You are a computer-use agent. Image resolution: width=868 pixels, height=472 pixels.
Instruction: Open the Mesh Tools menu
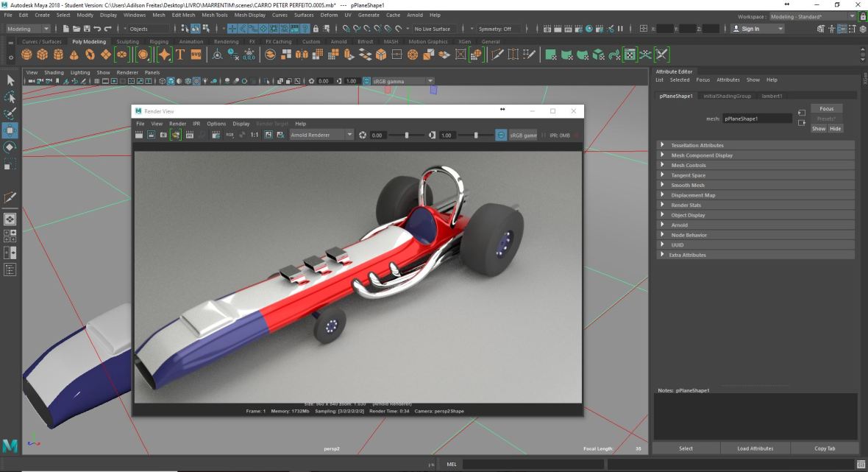pos(215,15)
